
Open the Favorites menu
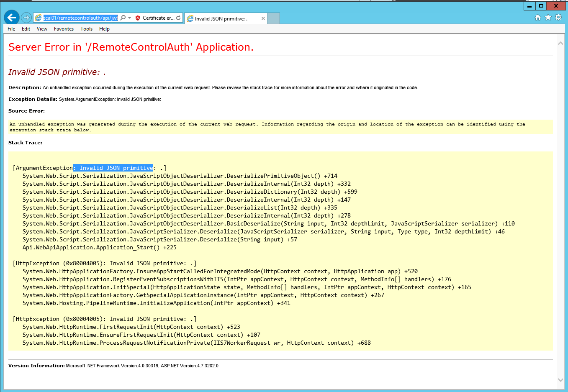[64, 29]
